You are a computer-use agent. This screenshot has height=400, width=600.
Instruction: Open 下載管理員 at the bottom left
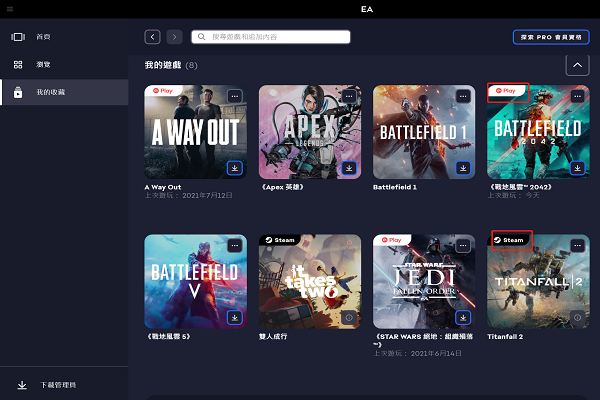coord(57,385)
